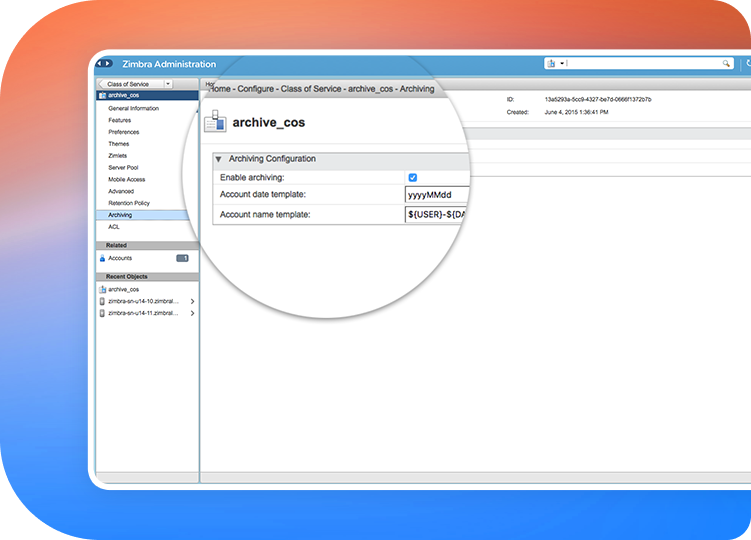This screenshot has width=751, height=540.
Task: Click the search type icon in search box
Action: click(551, 64)
